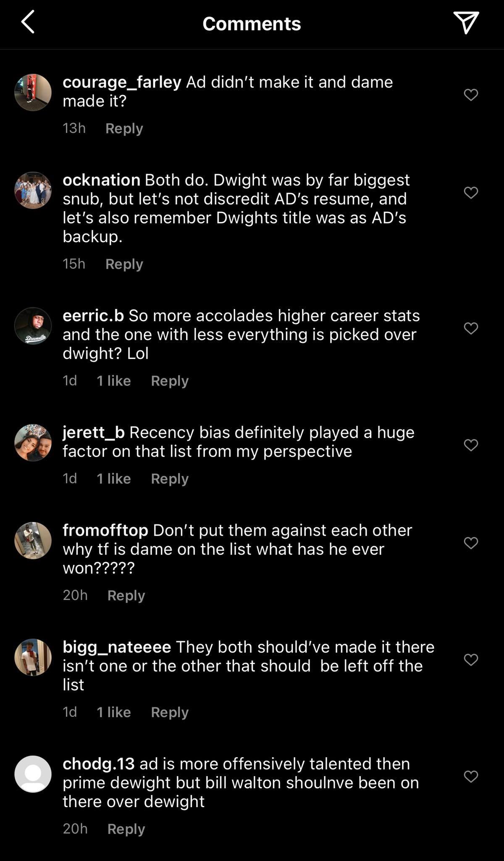504x861 pixels.
Task: Like courage_farley's comment with the heart
Action: (471, 95)
